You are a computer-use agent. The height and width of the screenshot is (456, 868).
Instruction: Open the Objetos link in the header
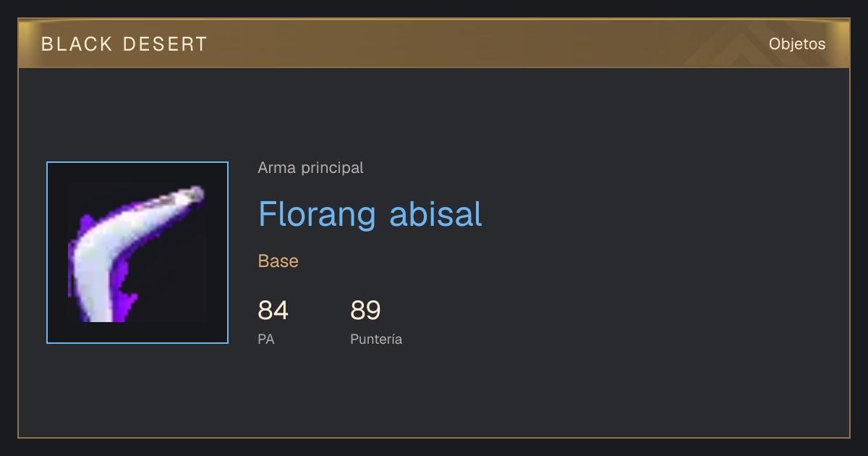[x=797, y=44]
